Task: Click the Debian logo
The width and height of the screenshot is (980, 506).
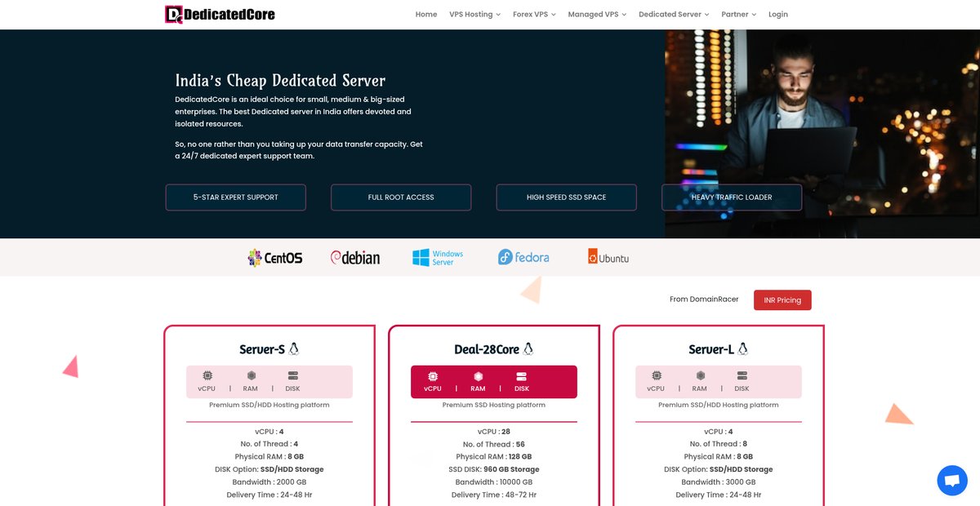Action: [355, 258]
